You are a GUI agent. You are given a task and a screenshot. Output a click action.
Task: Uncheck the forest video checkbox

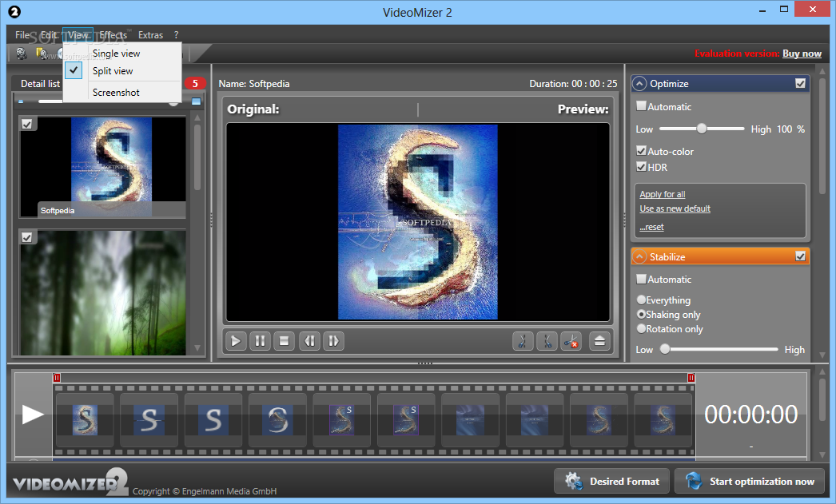coord(27,237)
